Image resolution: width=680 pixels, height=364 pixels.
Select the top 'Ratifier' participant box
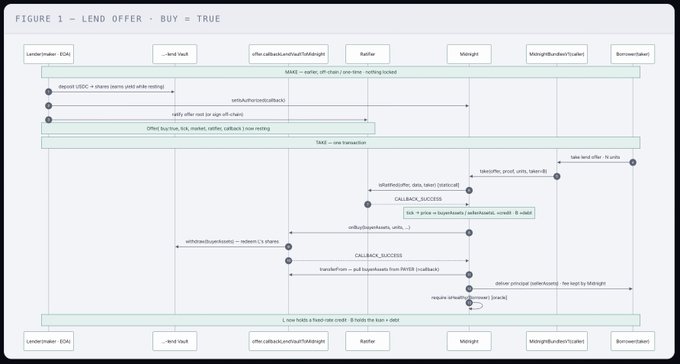tap(367, 54)
